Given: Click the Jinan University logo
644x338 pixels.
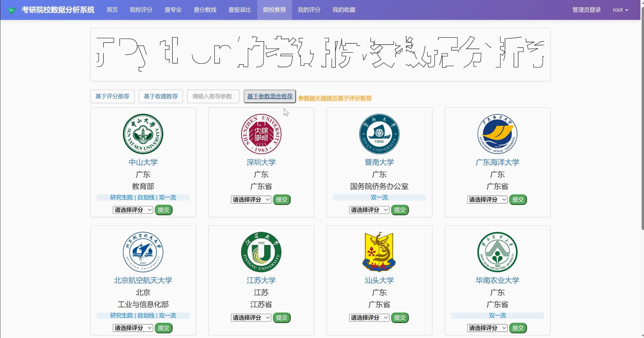Looking at the screenshot, I should coord(379,134).
